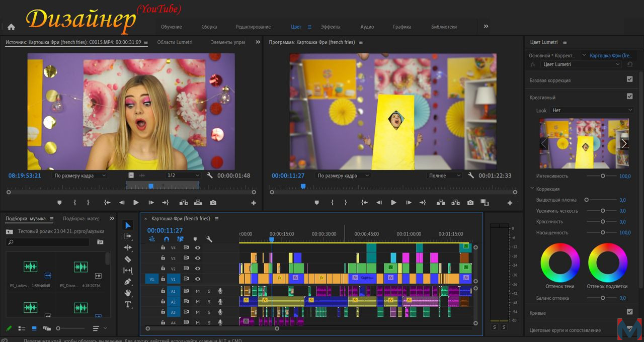Switch project panel to list view
The image size is (644, 342).
[22, 328]
